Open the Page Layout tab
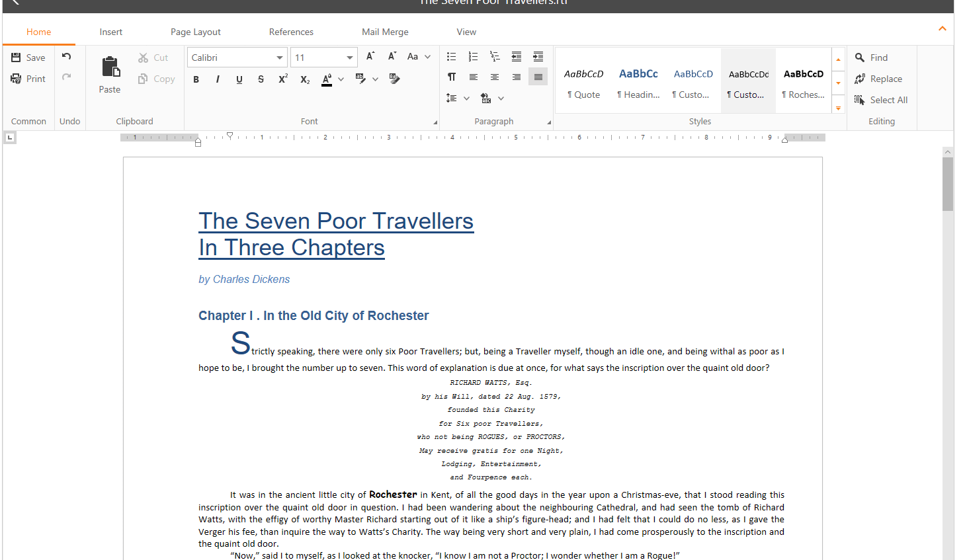This screenshot has height=560, width=965. [196, 32]
